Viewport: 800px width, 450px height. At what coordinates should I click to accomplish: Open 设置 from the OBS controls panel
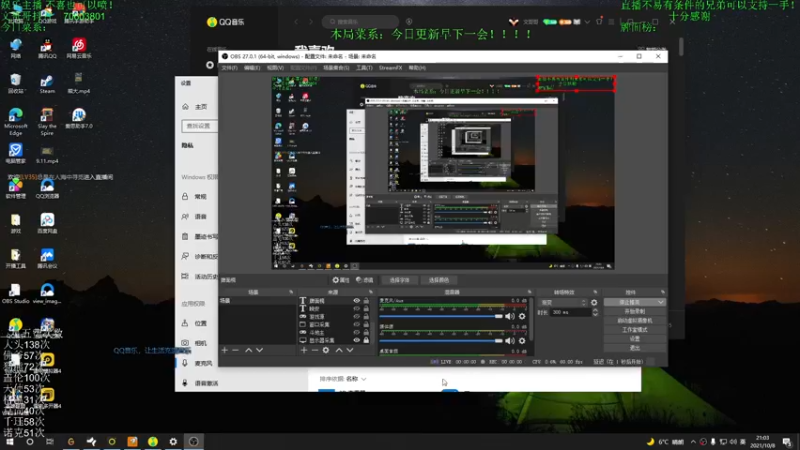(635, 339)
